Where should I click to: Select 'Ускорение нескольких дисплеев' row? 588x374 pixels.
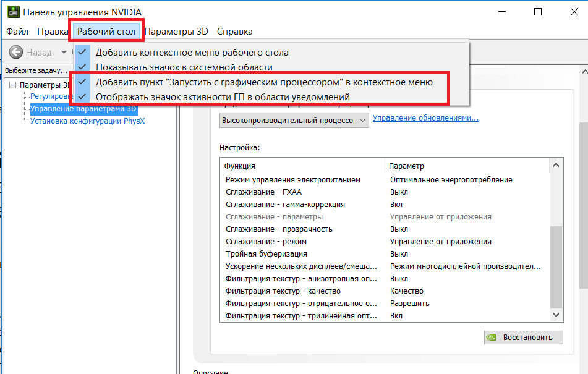point(385,266)
